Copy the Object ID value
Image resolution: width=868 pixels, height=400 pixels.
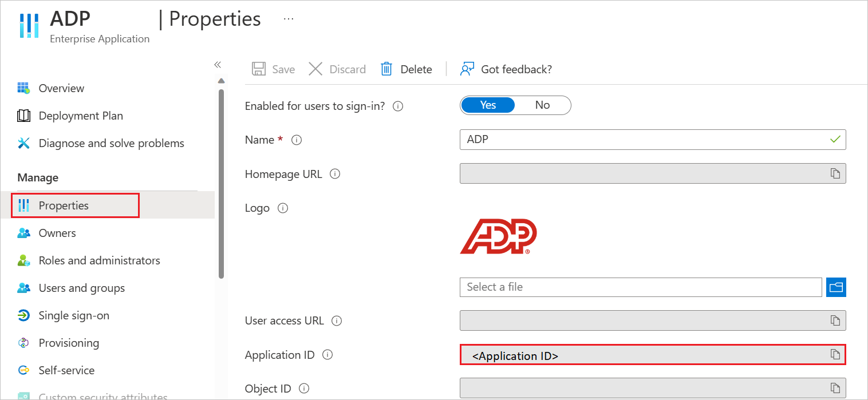click(835, 388)
